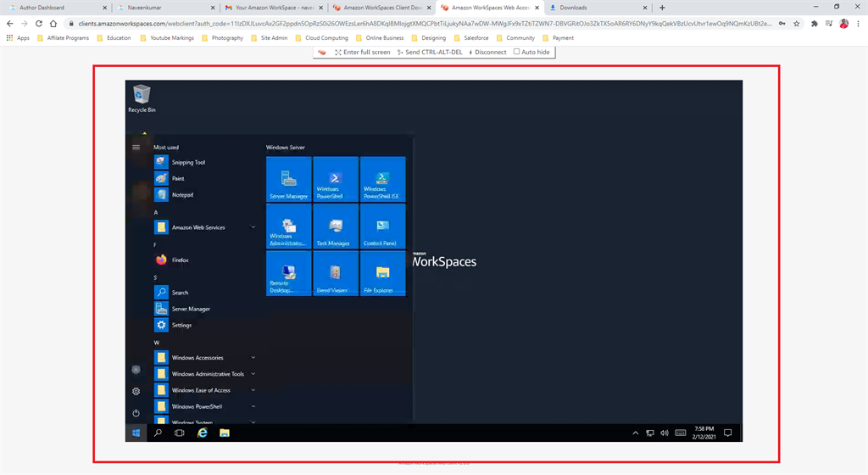The width and height of the screenshot is (868, 475).
Task: Open the Extensions puzzle icon
Action: pos(815,23)
